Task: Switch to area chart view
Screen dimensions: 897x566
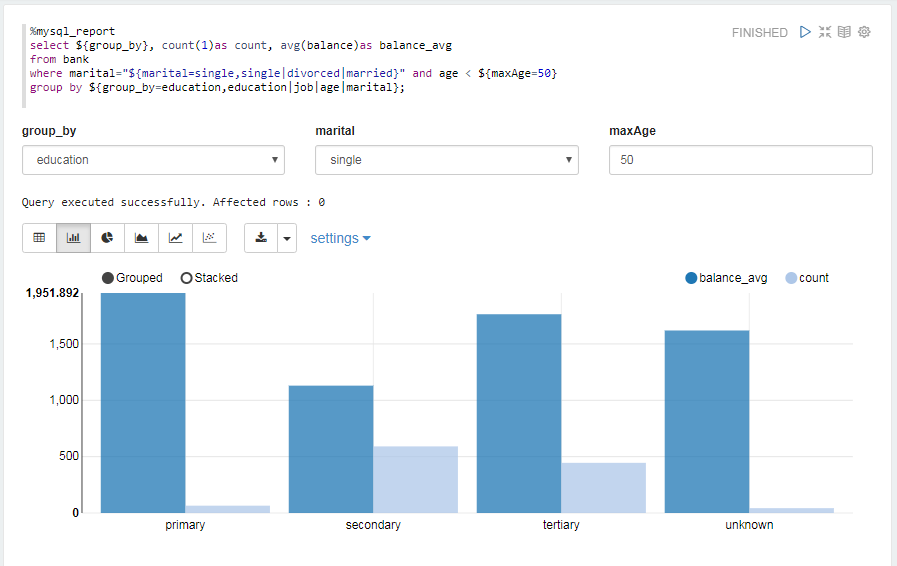Action: (142, 238)
